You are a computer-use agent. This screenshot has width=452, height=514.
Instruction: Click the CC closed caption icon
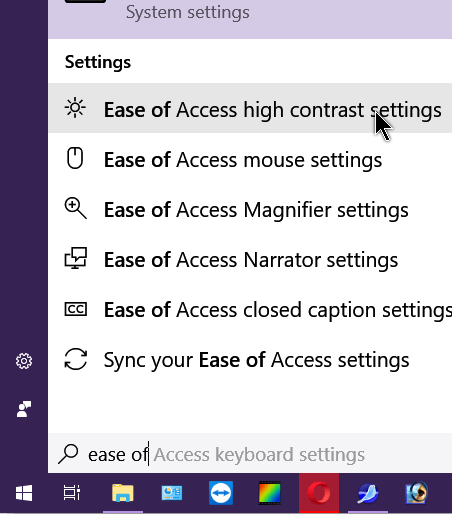[x=76, y=309]
